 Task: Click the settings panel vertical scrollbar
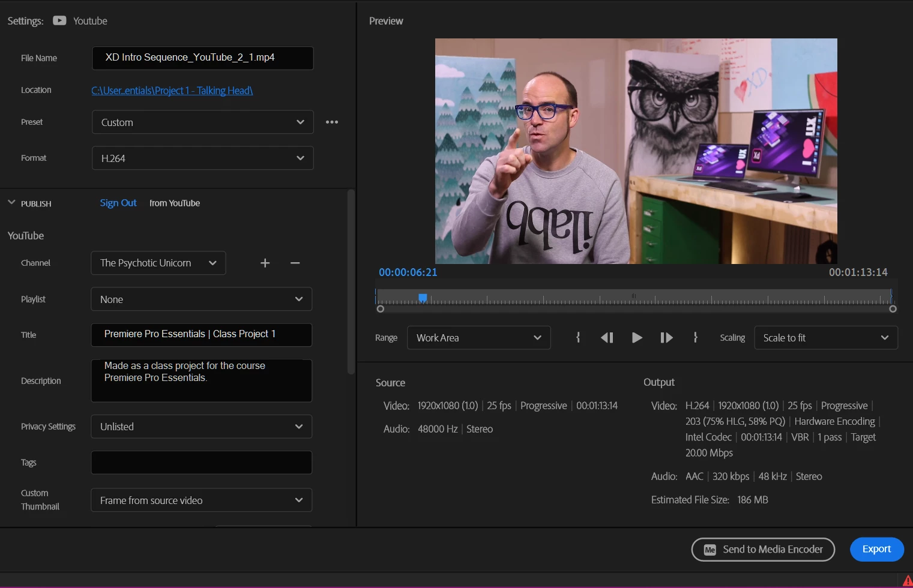coord(351,281)
